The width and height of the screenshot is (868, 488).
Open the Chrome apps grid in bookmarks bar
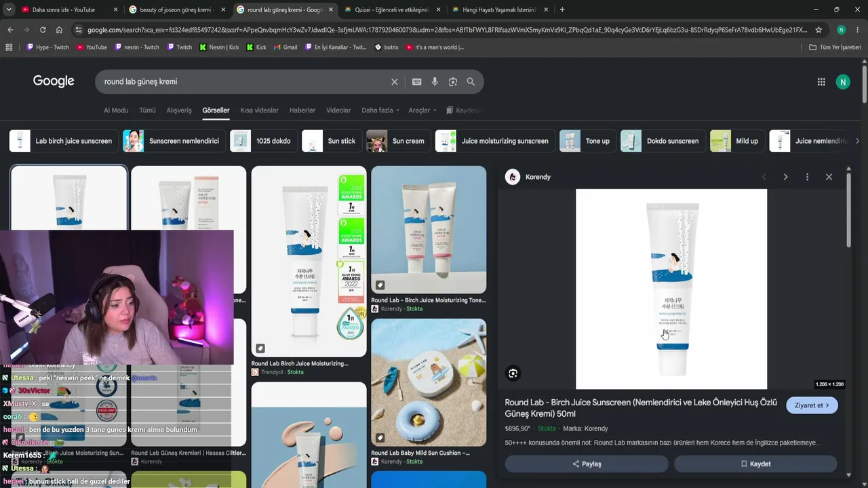click(9, 47)
